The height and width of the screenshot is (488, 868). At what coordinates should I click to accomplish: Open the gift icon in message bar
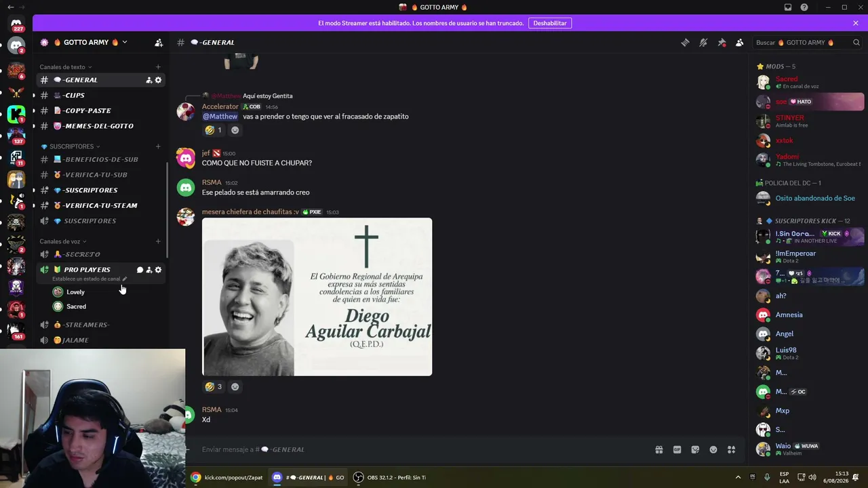658,449
